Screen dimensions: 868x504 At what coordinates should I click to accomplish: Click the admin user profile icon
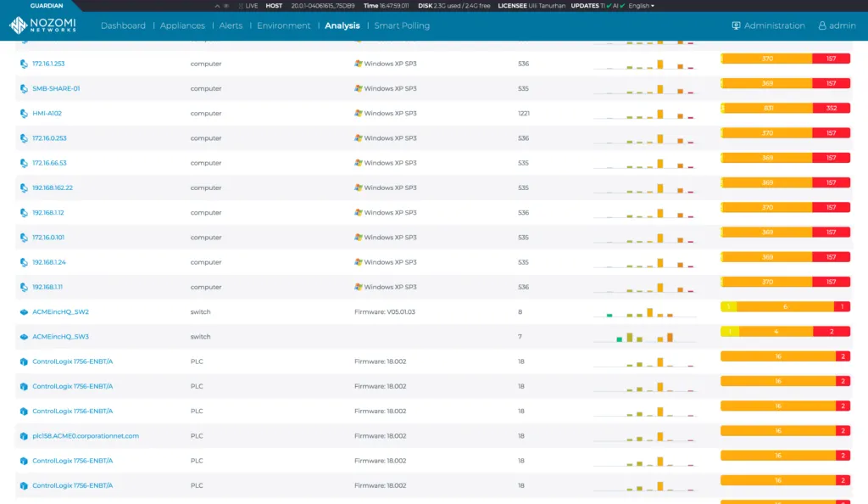822,25
